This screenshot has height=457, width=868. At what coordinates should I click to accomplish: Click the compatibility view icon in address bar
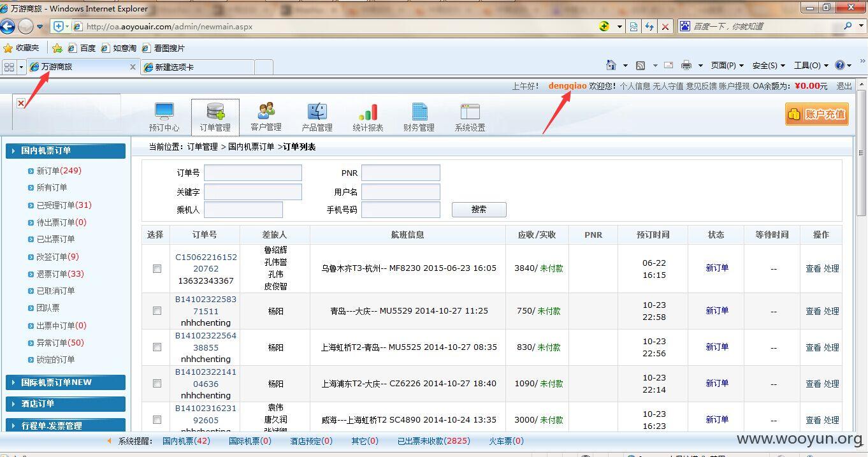(x=633, y=26)
